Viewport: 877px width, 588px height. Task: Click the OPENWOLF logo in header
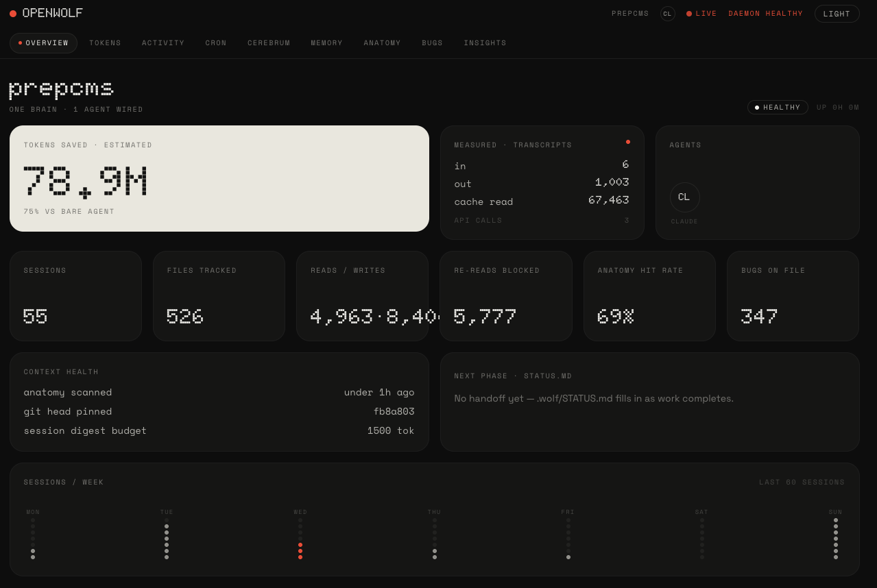[46, 13]
